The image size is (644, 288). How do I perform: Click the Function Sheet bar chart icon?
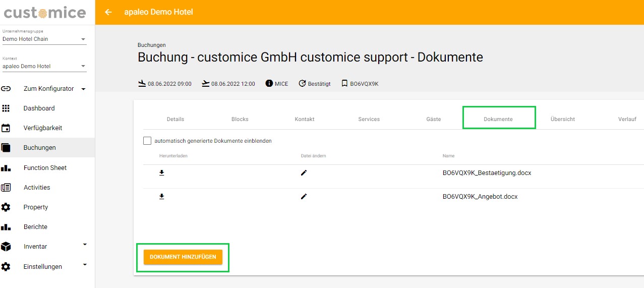(6, 168)
